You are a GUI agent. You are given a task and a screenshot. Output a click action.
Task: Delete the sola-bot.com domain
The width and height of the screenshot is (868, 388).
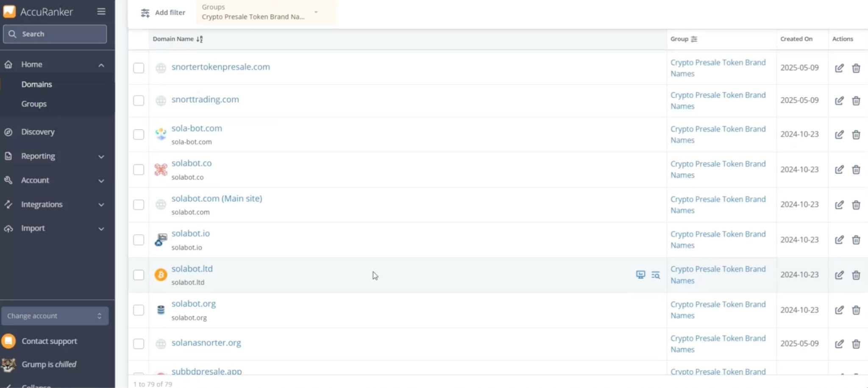click(856, 134)
